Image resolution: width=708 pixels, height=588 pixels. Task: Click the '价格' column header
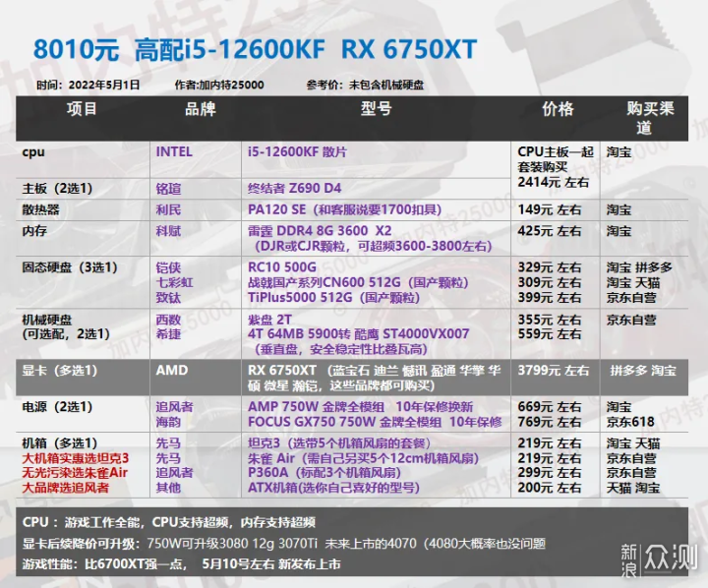coord(559,109)
